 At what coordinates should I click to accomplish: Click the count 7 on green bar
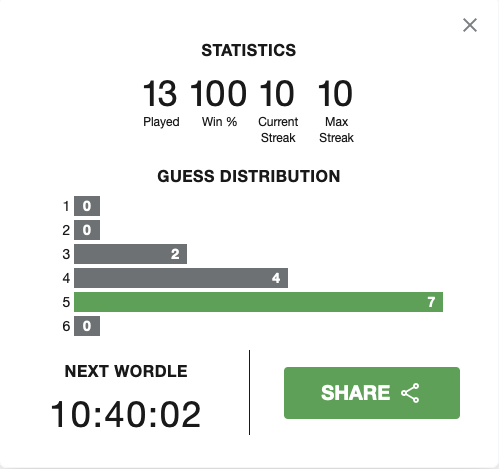click(431, 302)
